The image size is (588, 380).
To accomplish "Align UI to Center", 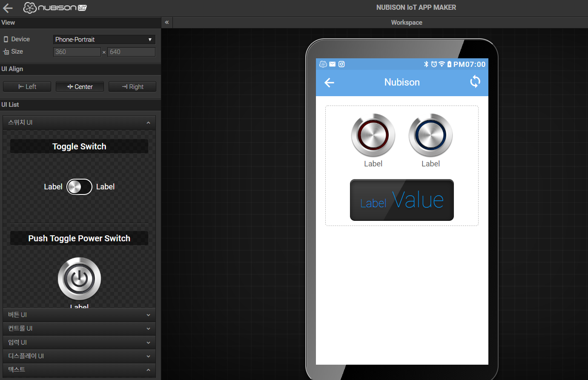I will point(80,87).
